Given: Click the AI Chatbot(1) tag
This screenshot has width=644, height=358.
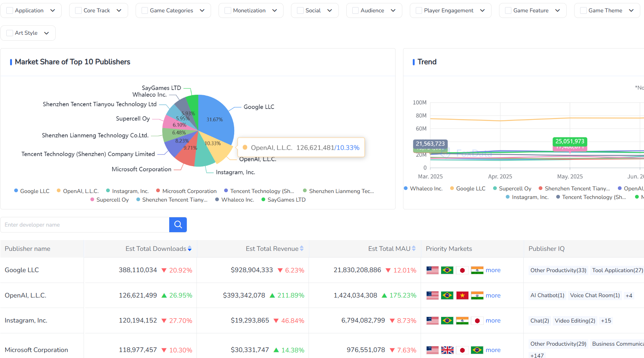Looking at the screenshot, I should click(547, 296).
